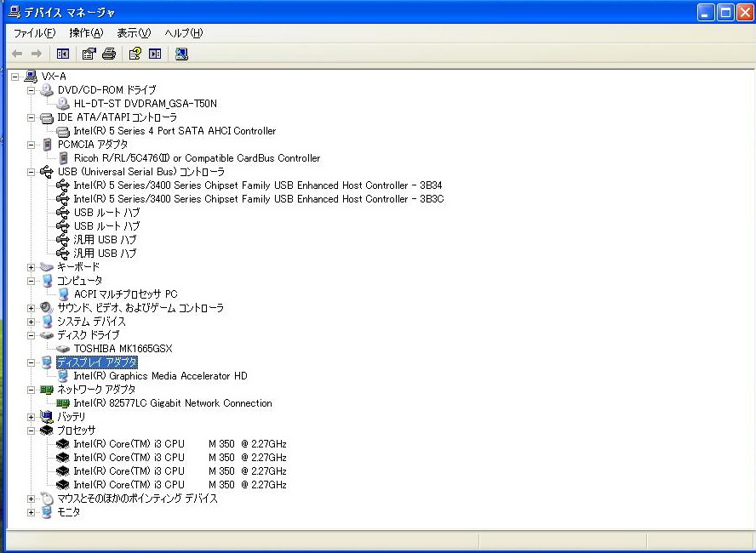Click the Forward arrow toolbar button
Screen dimensions: 756x553
37,54
